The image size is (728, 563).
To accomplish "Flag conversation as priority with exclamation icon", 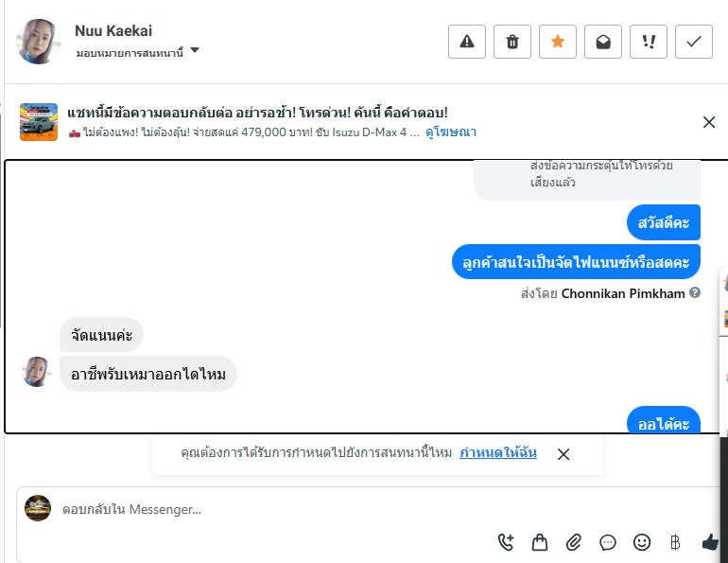I will point(649,42).
